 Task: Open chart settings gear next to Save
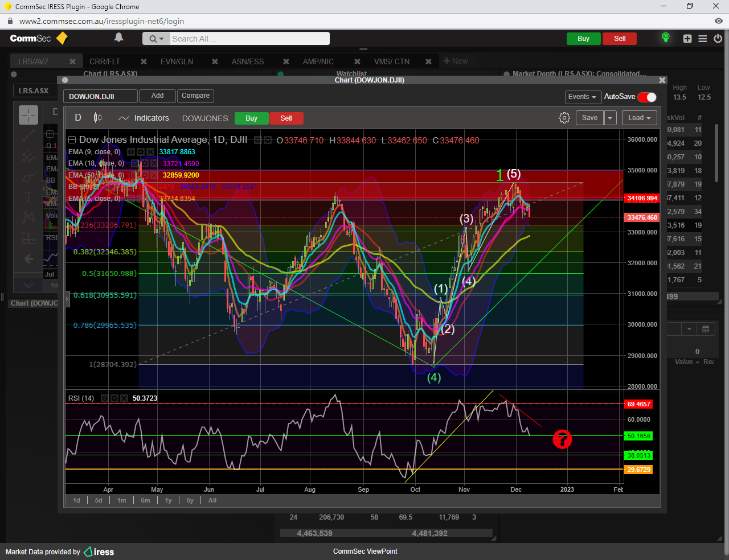[x=564, y=118]
